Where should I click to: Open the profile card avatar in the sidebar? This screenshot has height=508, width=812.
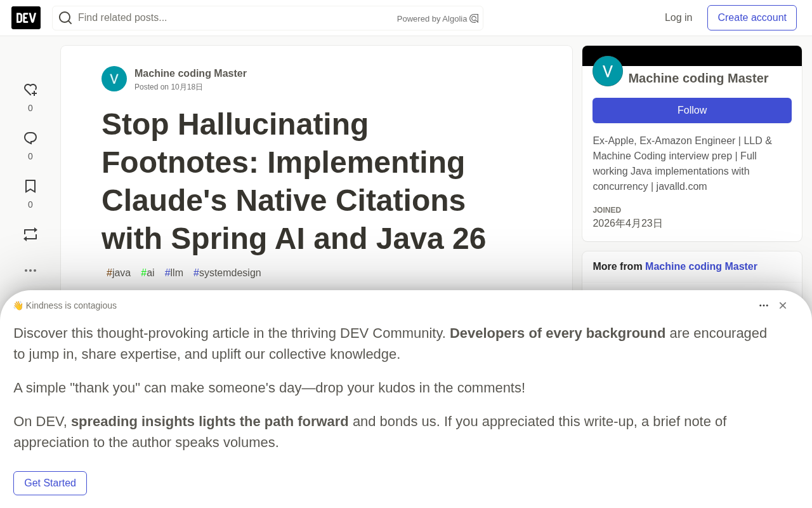tap(608, 71)
